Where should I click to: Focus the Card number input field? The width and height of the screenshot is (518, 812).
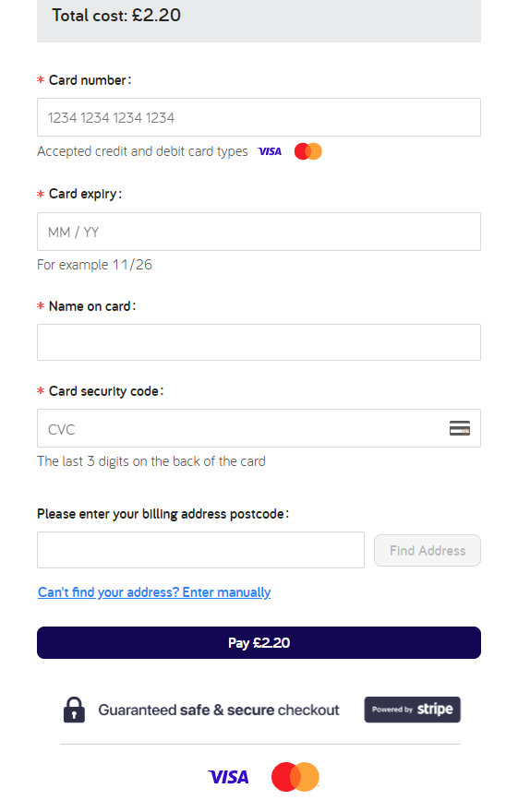pos(259,117)
